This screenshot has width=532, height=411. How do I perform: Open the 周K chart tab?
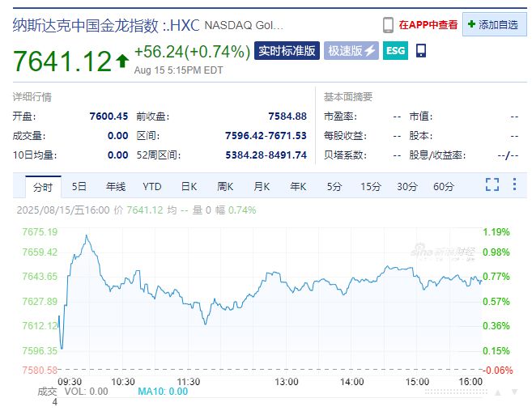(225, 187)
